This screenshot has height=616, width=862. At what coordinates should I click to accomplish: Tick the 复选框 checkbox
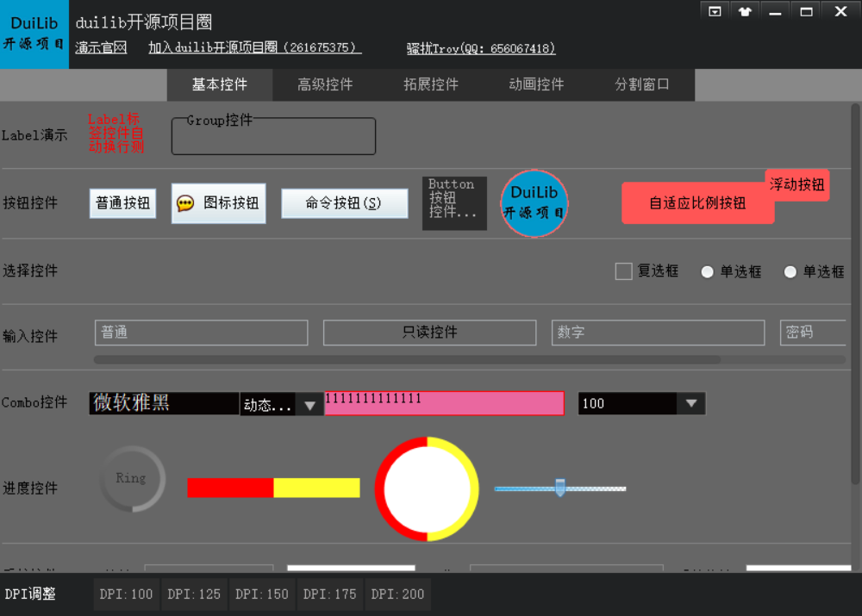[x=623, y=271]
